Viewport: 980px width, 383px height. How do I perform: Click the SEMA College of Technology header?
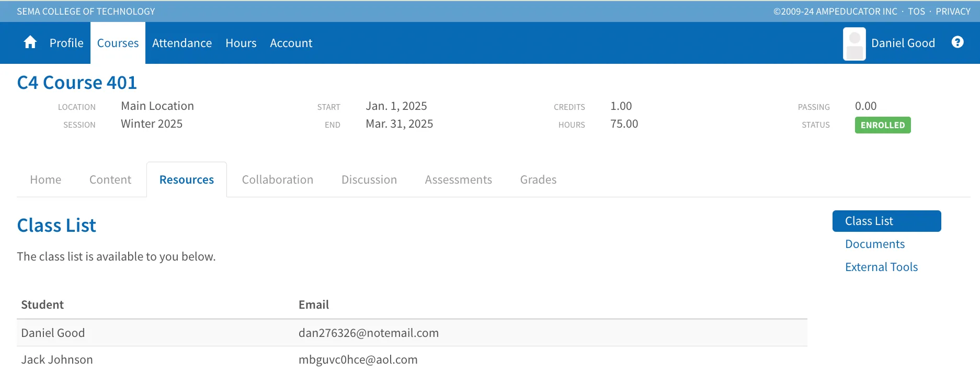(x=86, y=12)
